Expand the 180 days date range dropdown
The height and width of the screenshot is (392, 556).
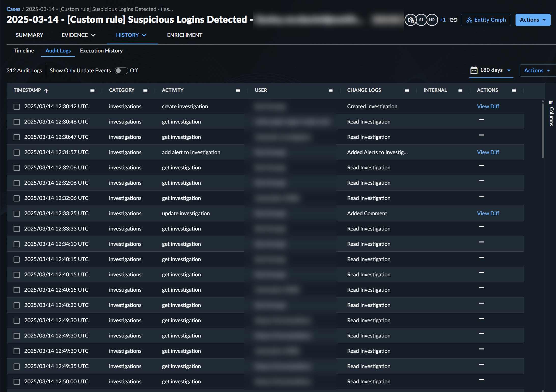[491, 70]
